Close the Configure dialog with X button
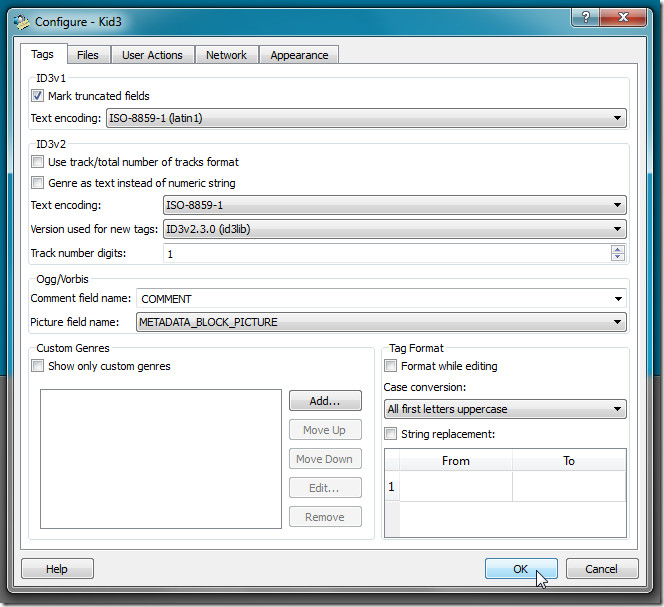 click(x=623, y=17)
